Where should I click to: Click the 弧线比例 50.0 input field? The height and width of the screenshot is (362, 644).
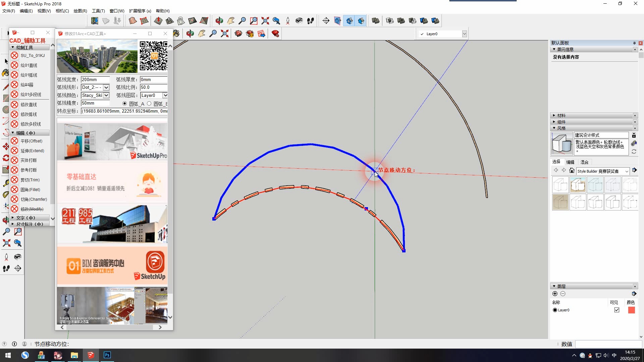153,87
